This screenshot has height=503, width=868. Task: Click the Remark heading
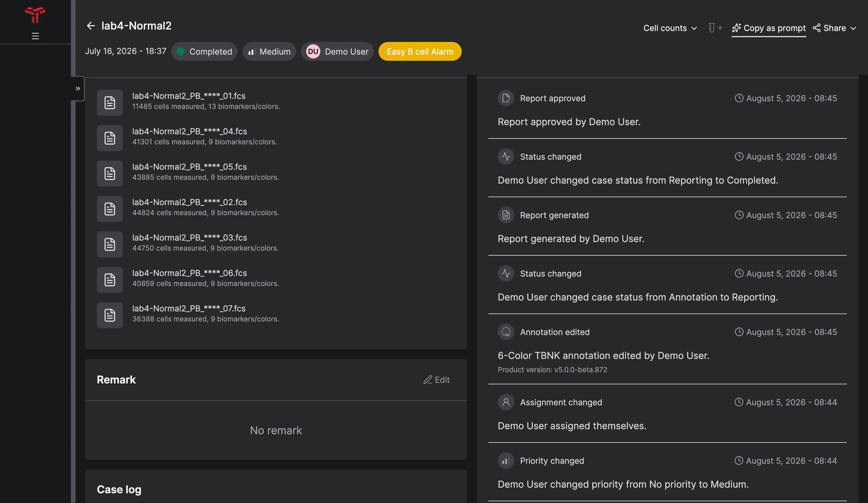coord(116,380)
